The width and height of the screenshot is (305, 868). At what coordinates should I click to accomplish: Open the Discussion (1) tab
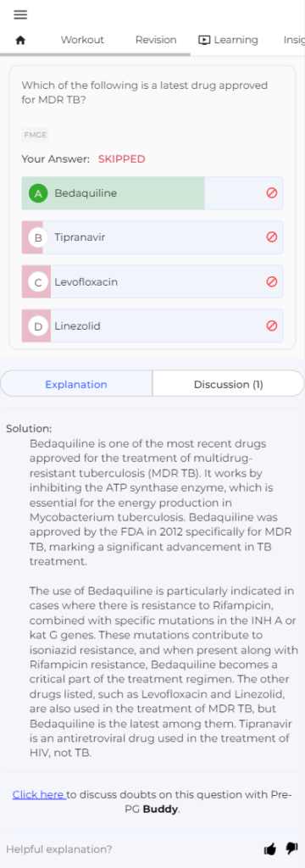228,384
